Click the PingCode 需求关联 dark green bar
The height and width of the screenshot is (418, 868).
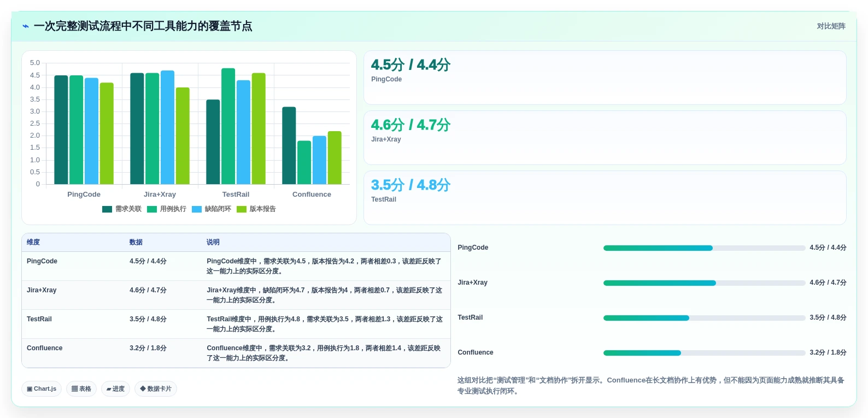pyautogui.click(x=61, y=130)
